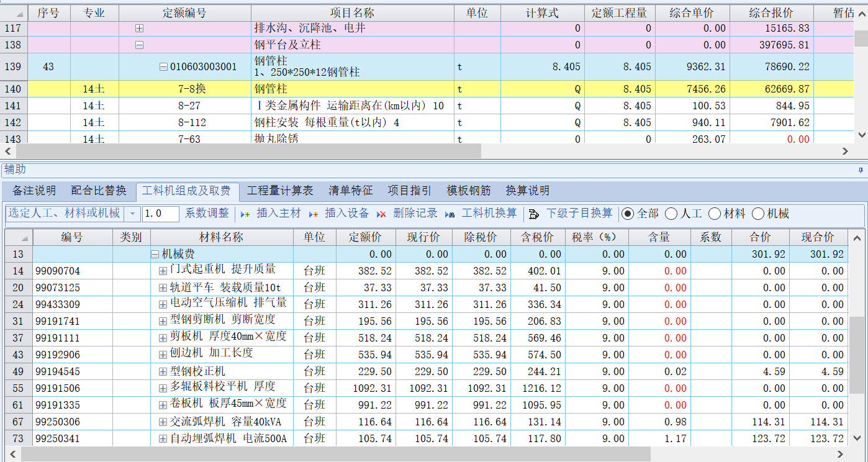The image size is (868, 462).
Task: Click 含量 value 1.17 for 自动埋弧焊机
Action: 676,438
